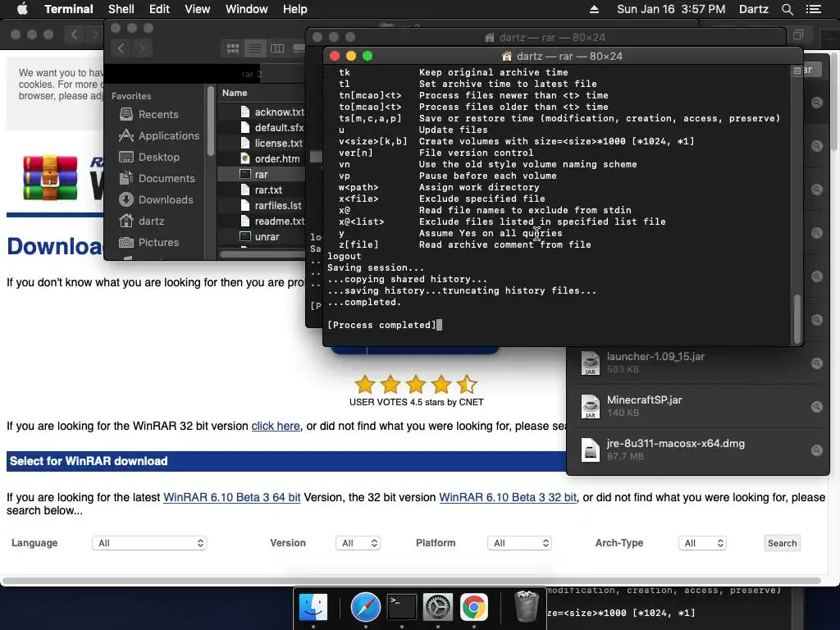Open the Apple menu

(x=22, y=9)
